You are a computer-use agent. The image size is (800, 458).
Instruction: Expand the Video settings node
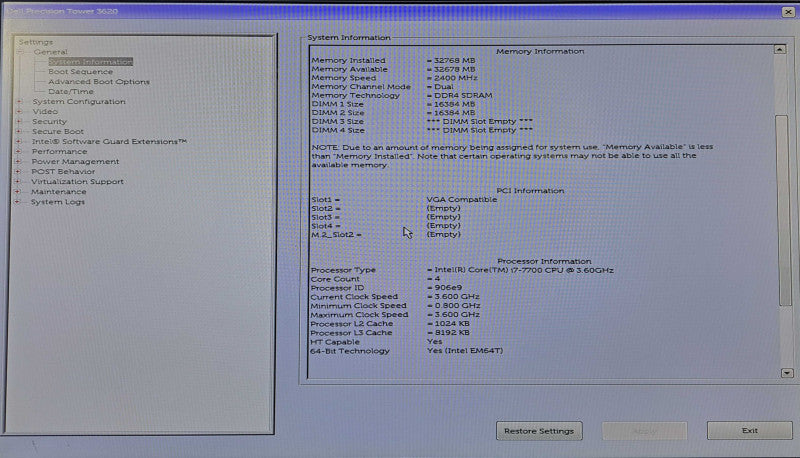19,111
